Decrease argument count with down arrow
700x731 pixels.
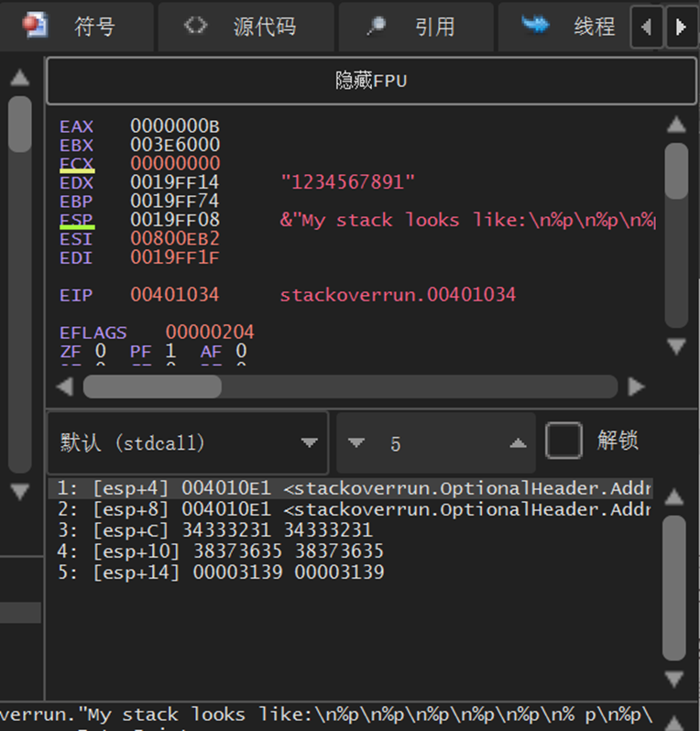pyautogui.click(x=356, y=442)
